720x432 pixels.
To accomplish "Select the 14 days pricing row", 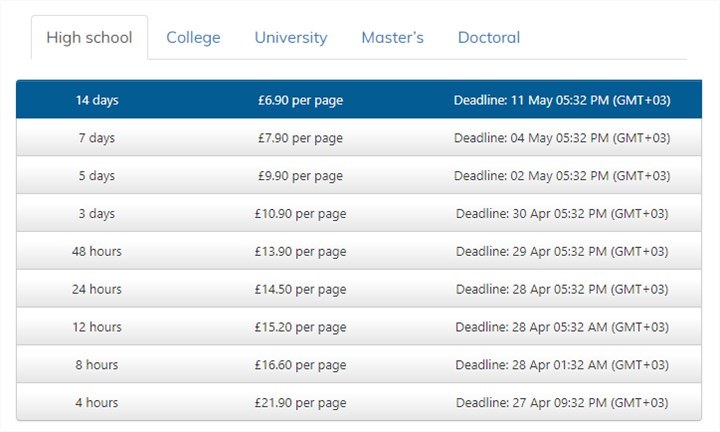I will coord(359,100).
